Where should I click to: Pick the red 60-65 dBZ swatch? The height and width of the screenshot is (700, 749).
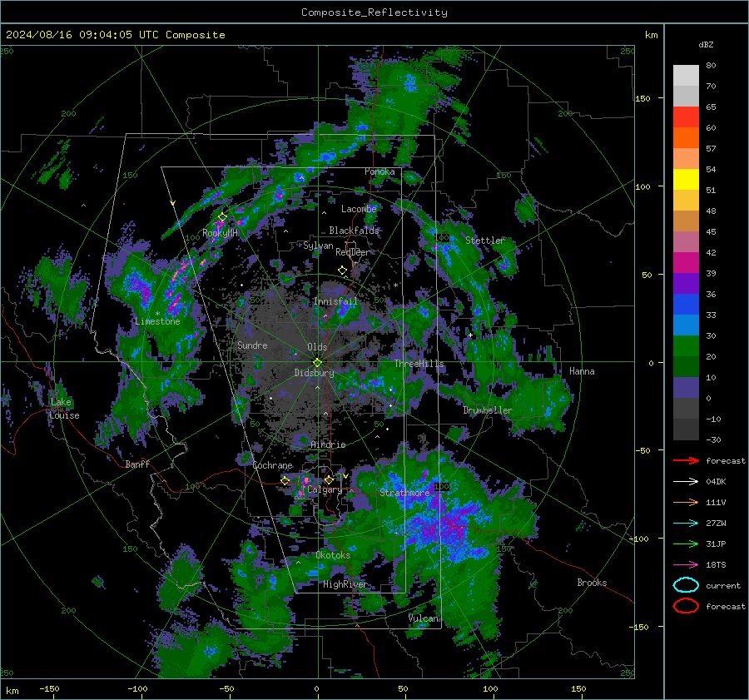click(686, 117)
